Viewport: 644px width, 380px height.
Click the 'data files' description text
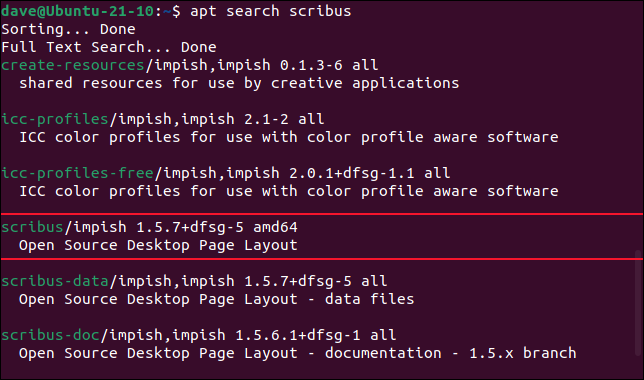tap(370, 299)
